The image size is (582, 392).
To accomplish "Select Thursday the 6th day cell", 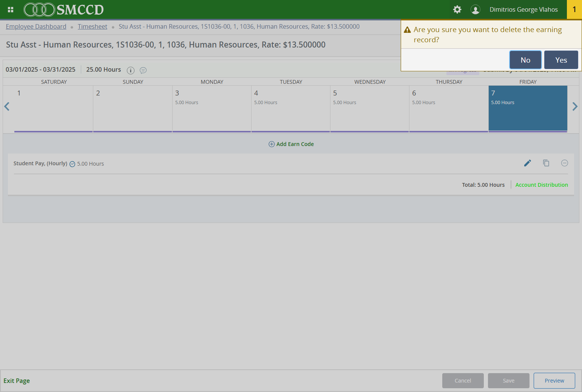I will point(449,109).
